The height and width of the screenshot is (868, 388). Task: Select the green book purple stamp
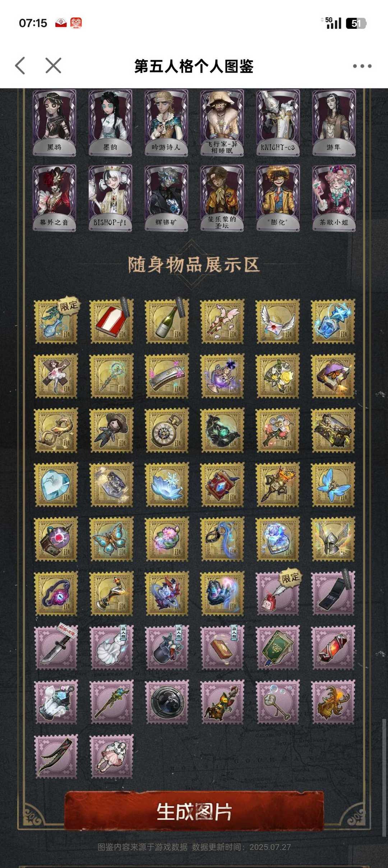pos(277,648)
